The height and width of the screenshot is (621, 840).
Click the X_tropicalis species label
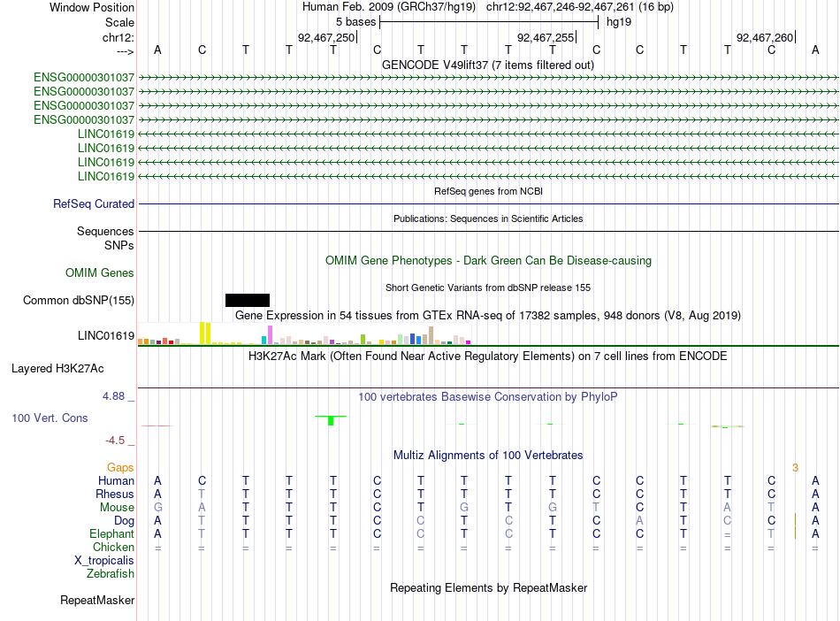point(104,561)
